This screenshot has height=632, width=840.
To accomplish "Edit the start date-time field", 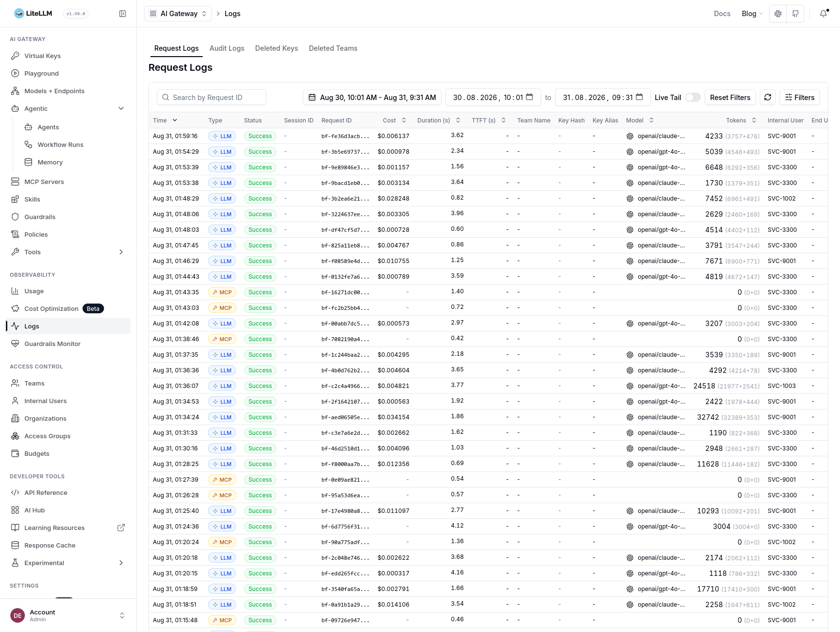I will click(493, 98).
